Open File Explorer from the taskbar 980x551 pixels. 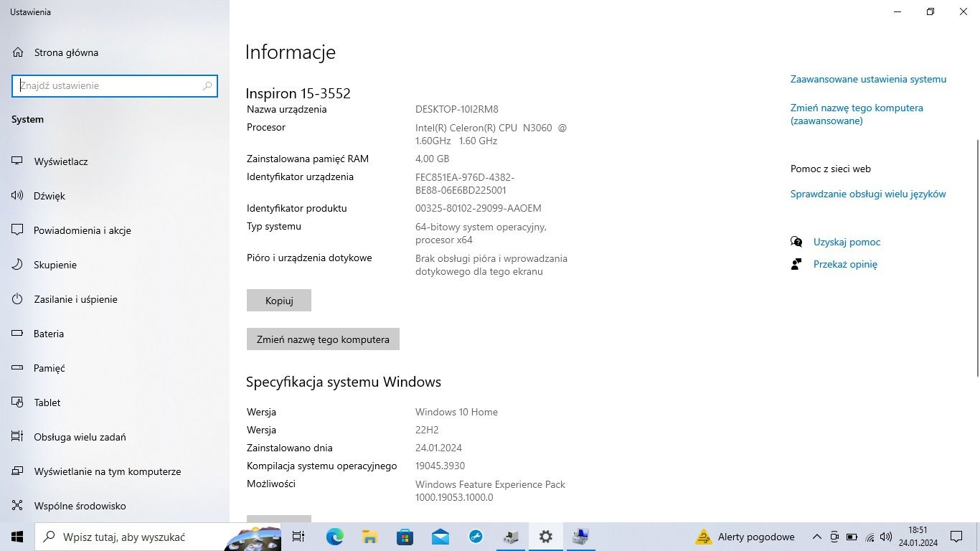click(369, 537)
